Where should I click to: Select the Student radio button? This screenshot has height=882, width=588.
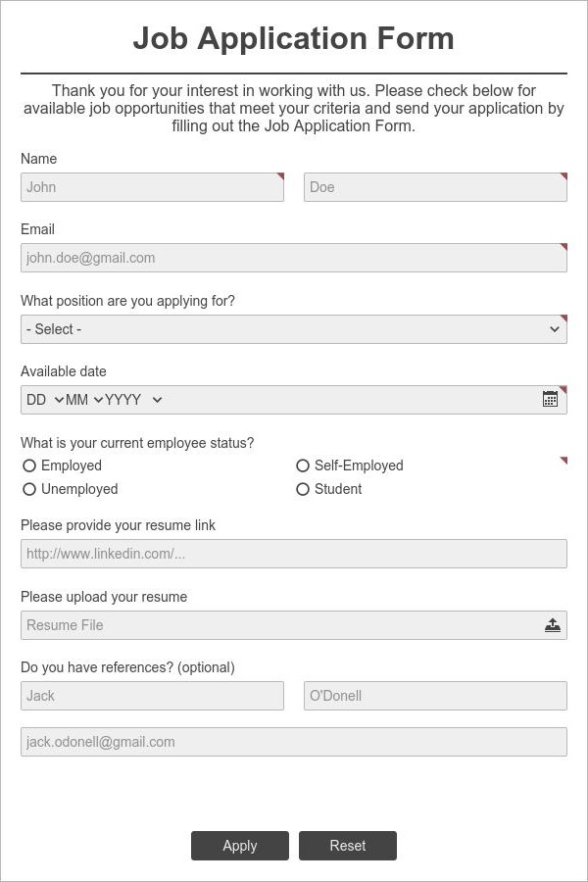[x=303, y=489]
